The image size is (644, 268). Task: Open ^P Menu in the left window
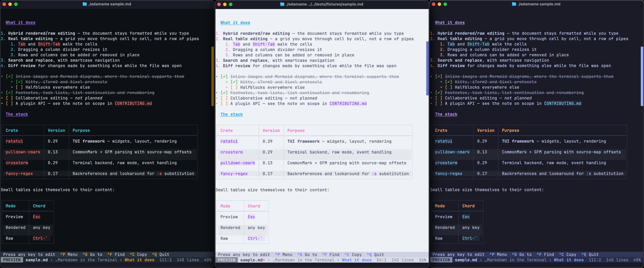tap(69, 254)
